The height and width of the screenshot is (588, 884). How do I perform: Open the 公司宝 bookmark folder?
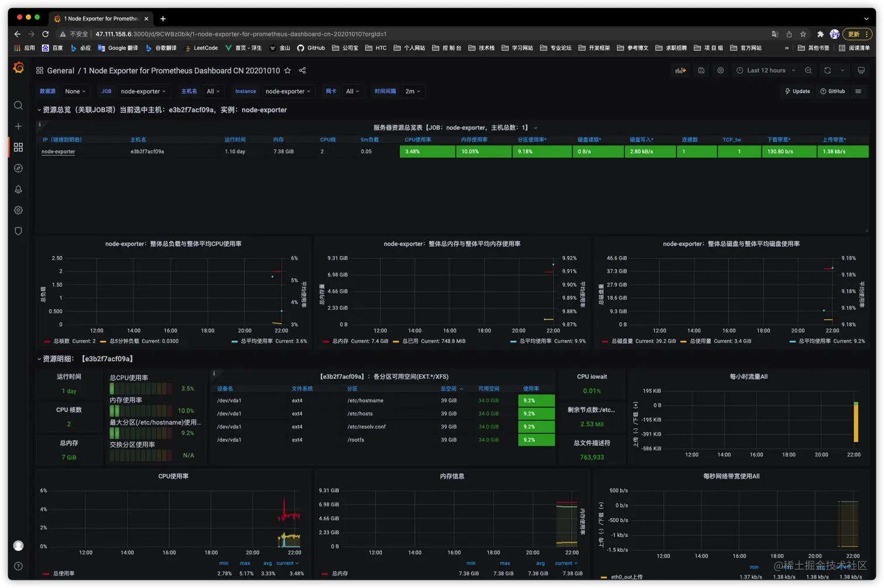pos(345,48)
